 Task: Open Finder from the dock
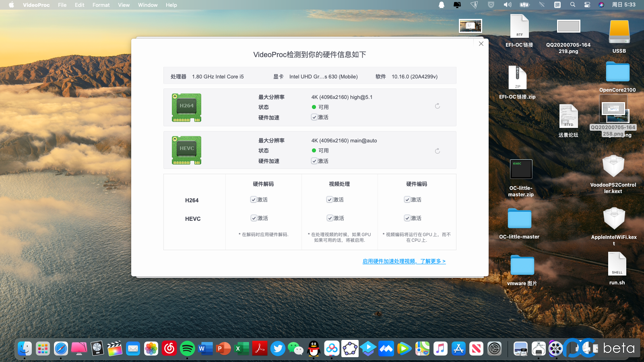point(25,348)
